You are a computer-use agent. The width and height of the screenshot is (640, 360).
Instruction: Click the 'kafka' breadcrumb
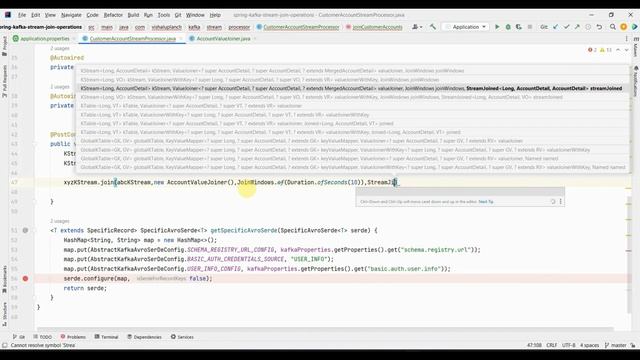(x=194, y=27)
